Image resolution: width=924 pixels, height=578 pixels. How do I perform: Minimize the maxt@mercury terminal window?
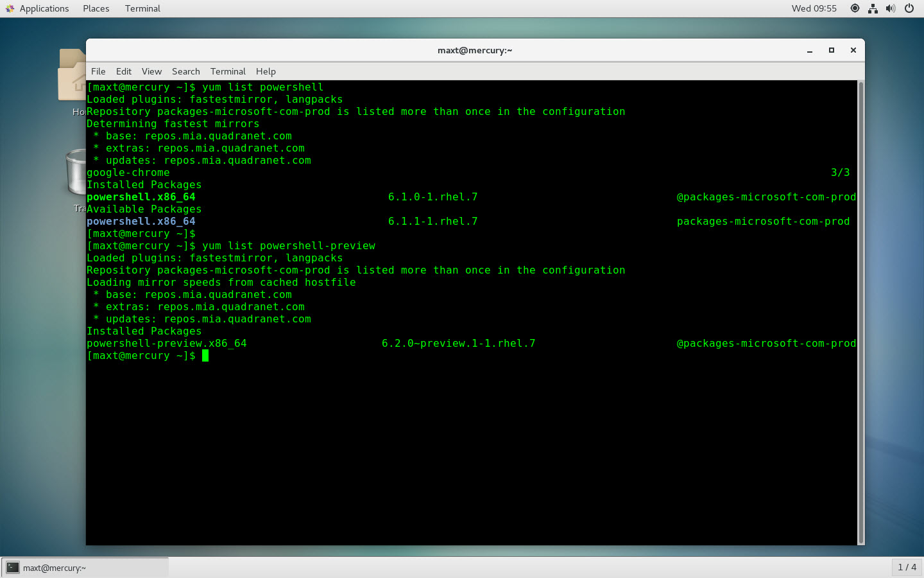810,50
